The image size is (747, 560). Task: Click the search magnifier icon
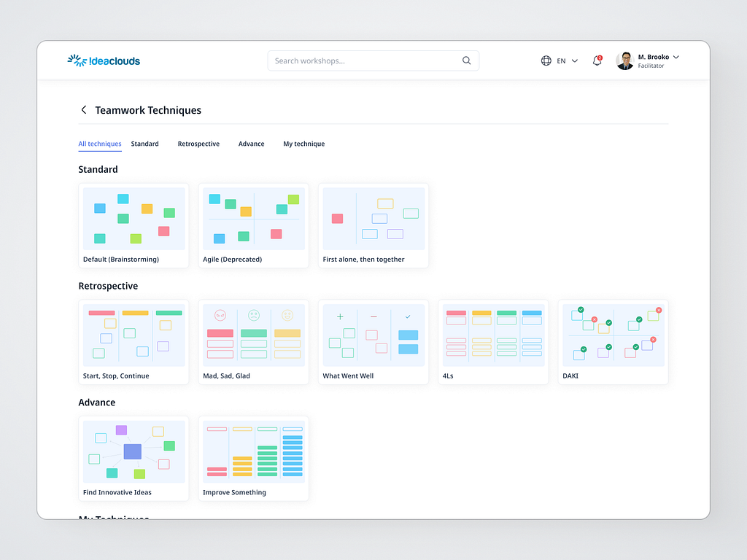coord(466,61)
